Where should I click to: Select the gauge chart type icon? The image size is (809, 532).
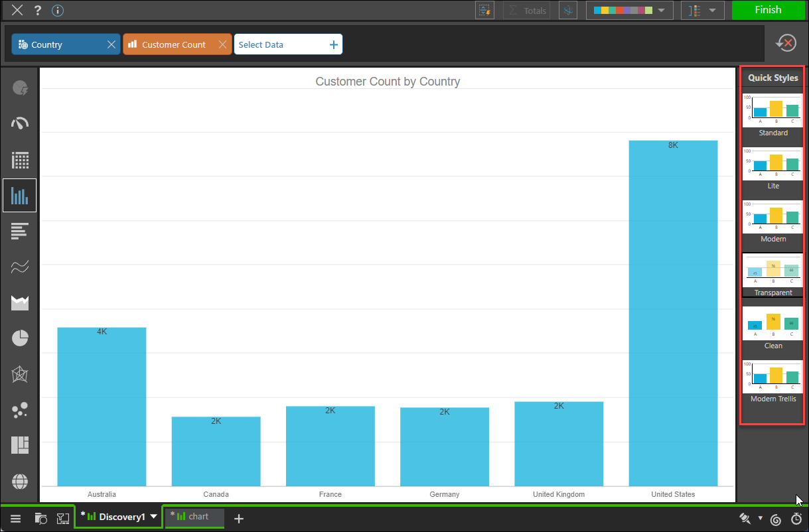(20, 123)
